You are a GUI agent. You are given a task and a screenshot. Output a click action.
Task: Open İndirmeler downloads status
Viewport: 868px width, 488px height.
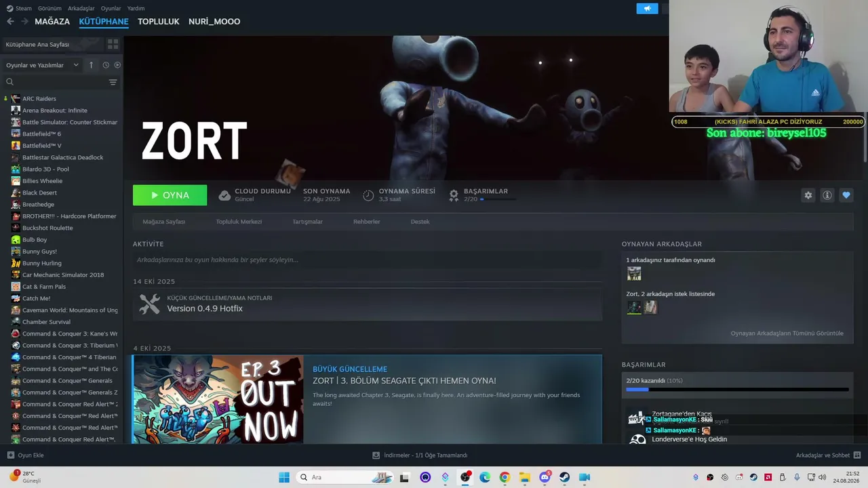click(x=420, y=455)
